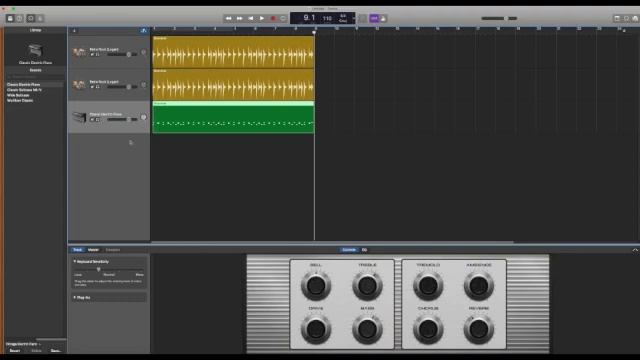Solo the first Retro Rock track
This screenshot has height=360, width=640.
point(98,54)
